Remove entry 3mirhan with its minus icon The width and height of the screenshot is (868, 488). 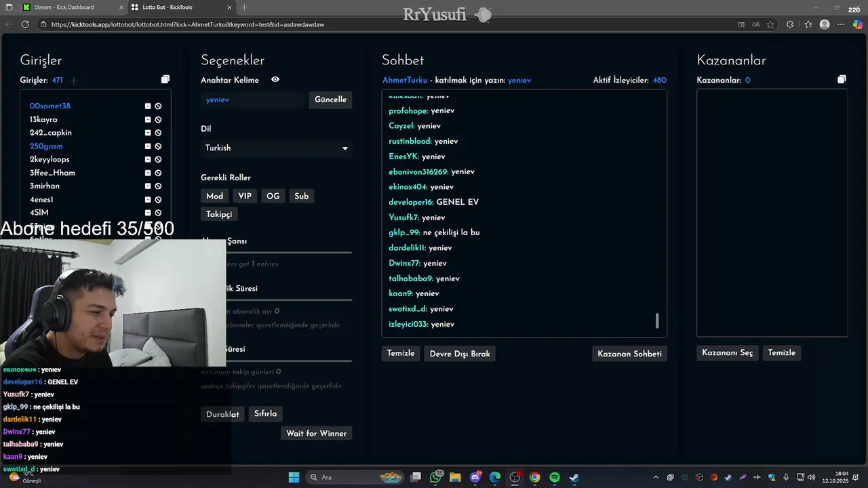(148, 186)
